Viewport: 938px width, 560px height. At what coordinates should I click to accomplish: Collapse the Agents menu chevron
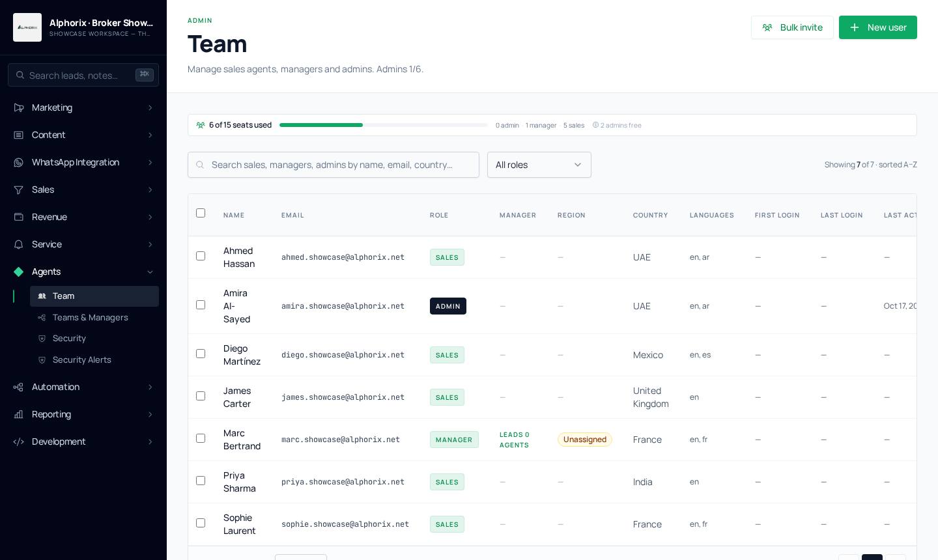[150, 272]
